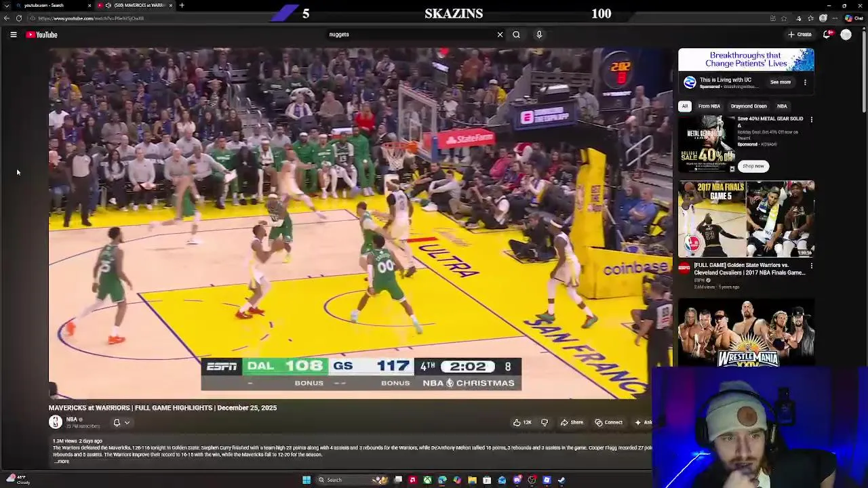This screenshot has width=868, height=488.
Task: Open the UC ad options menu
Action: click(x=805, y=82)
